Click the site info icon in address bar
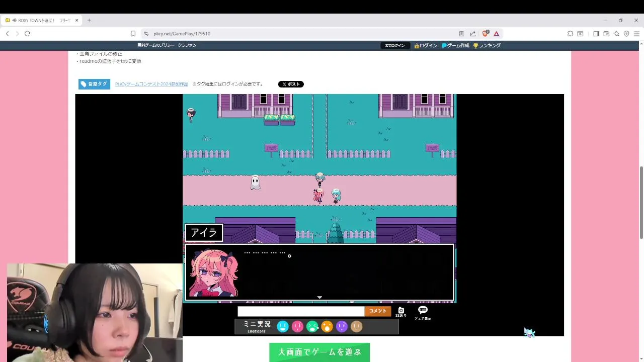 tap(146, 34)
